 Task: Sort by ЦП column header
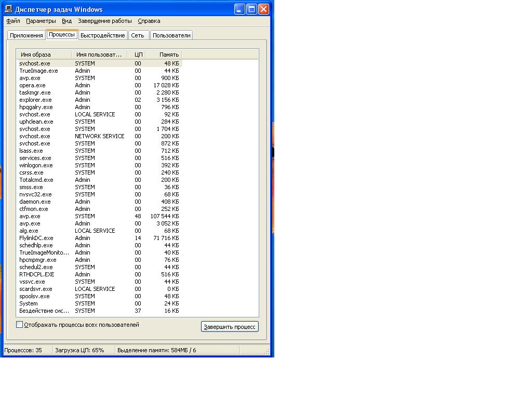point(137,55)
